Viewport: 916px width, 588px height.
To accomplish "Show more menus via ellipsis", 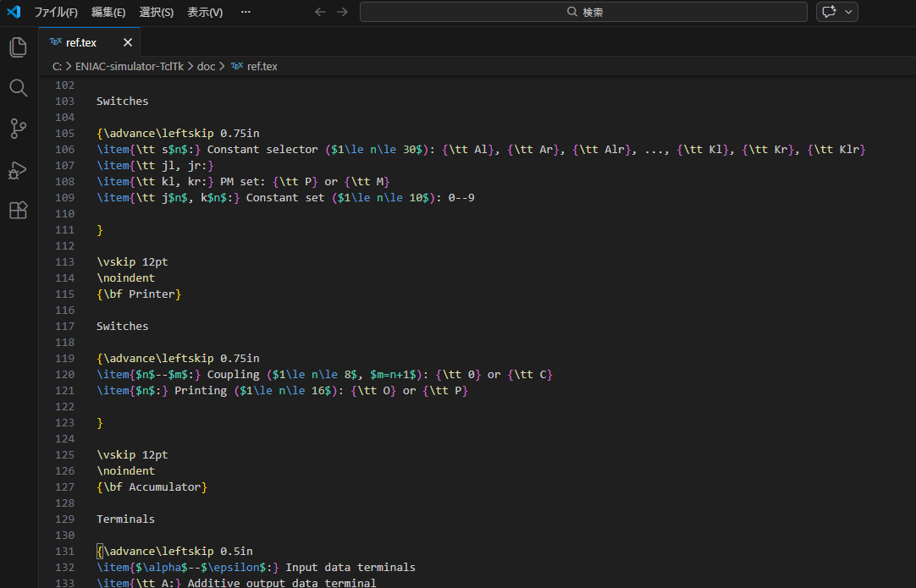I will pyautogui.click(x=246, y=12).
